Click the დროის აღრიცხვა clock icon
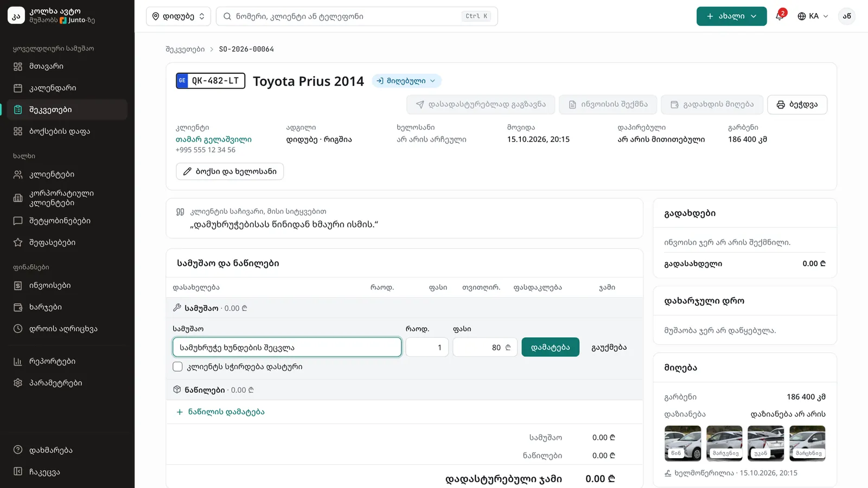This screenshot has width=868, height=488. [x=18, y=329]
